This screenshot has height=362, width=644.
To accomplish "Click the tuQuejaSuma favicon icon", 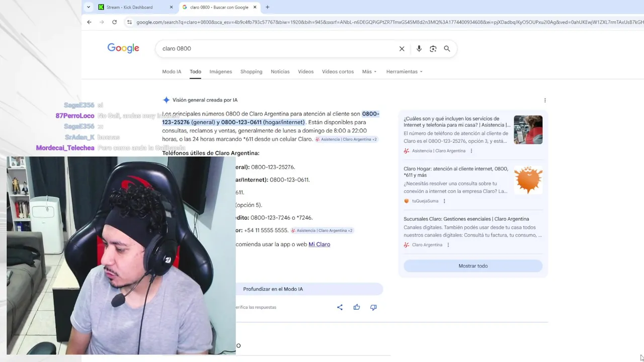I will point(407,201).
